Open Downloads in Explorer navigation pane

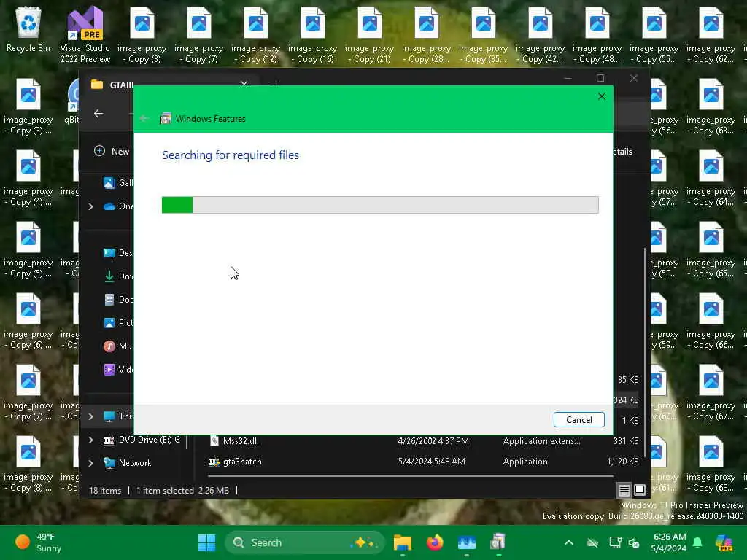tap(117, 276)
